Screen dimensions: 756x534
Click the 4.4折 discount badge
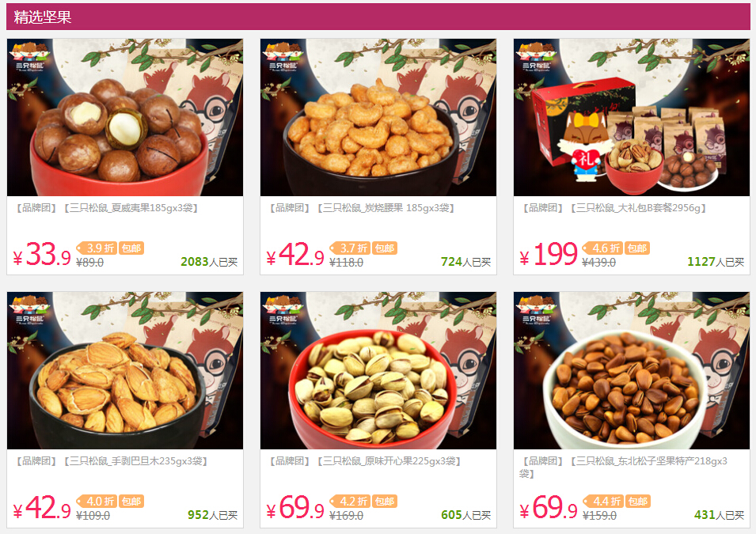(602, 502)
